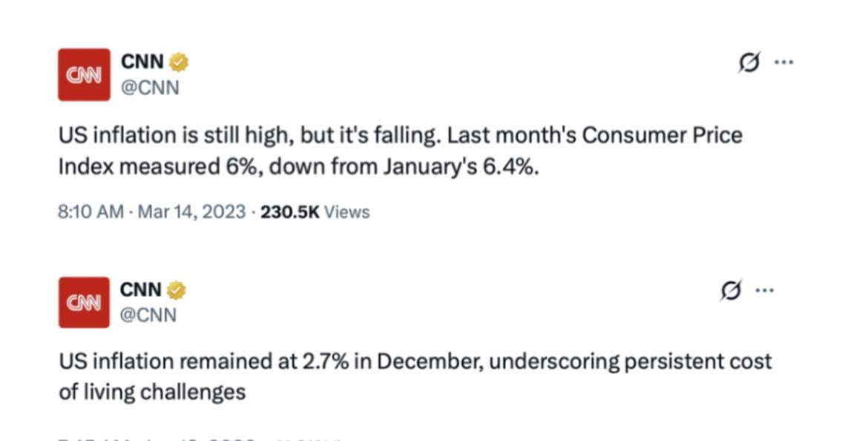Open more options on the second CNN tweet

point(764,291)
